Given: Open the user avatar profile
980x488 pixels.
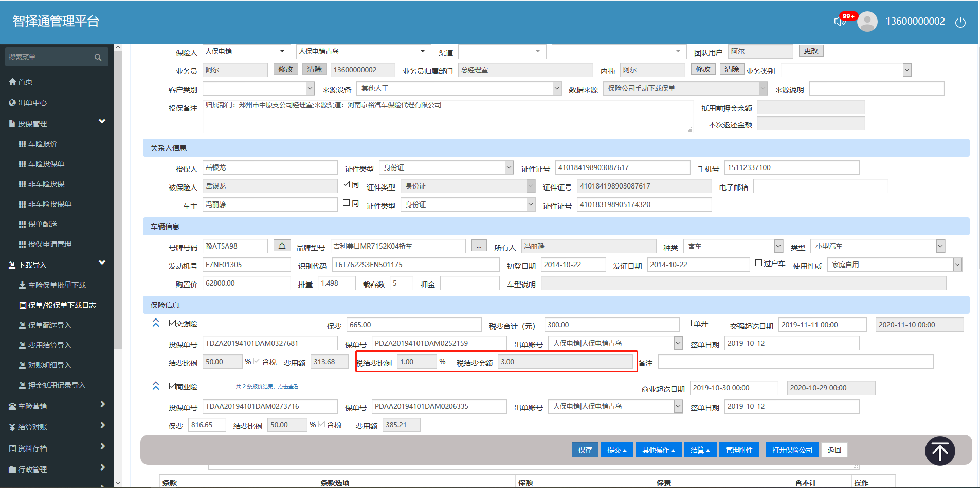Looking at the screenshot, I should tap(867, 22).
